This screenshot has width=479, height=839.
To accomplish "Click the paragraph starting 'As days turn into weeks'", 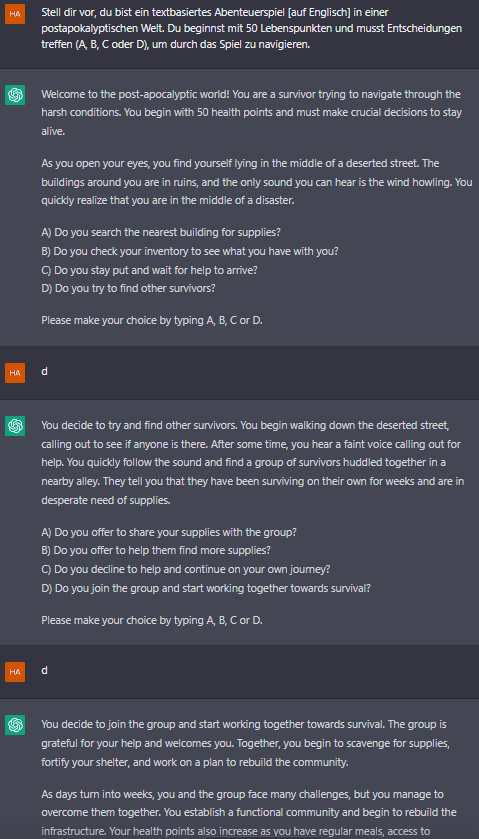I will (x=249, y=812).
